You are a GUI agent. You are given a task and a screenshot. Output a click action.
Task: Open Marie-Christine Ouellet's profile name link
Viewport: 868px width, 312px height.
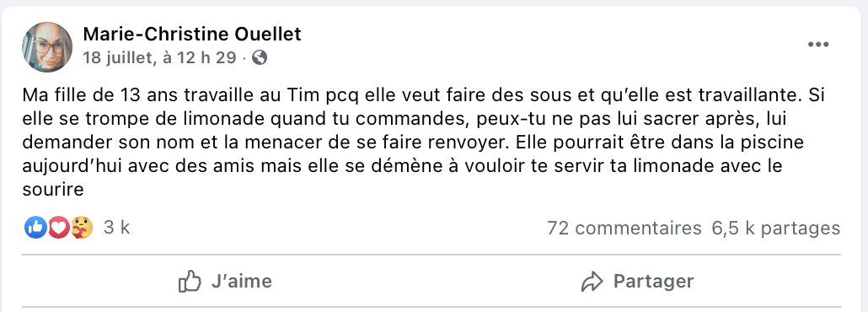tap(192, 35)
